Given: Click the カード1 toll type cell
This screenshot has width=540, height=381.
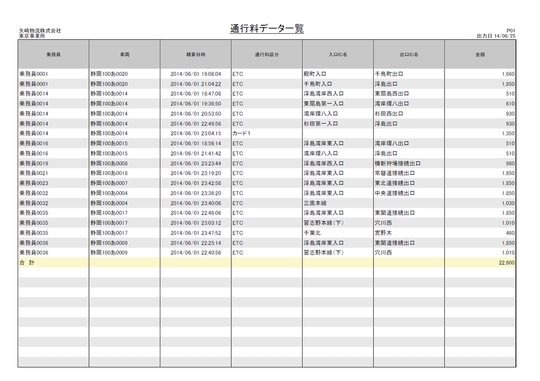Looking at the screenshot, I should [x=241, y=133].
